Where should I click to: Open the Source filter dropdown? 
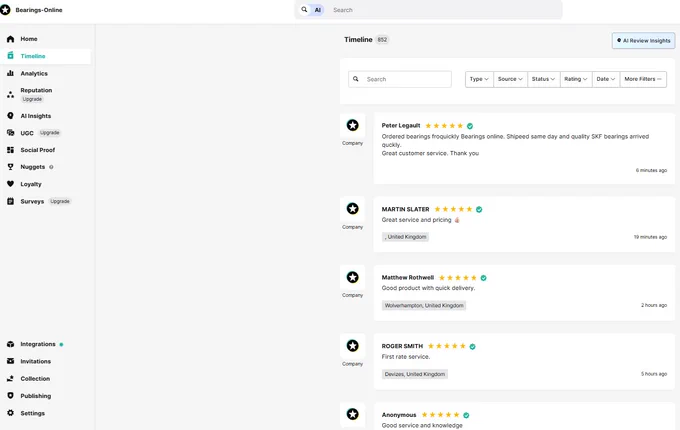(510, 79)
